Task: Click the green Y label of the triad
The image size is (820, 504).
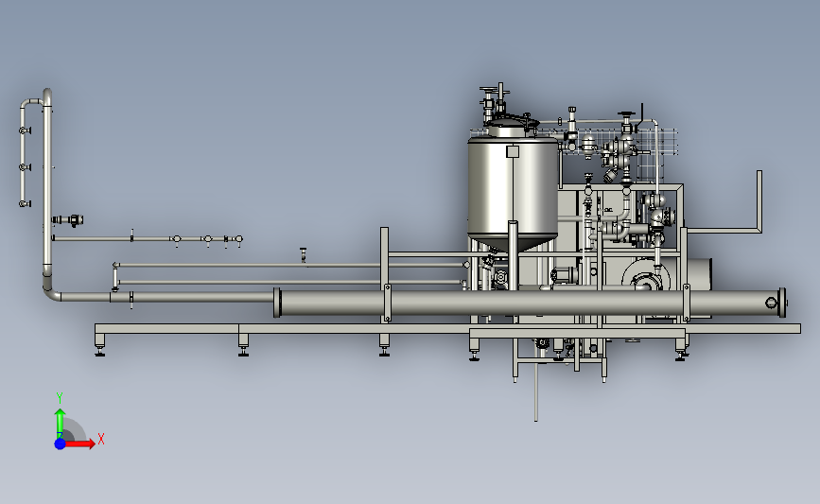Action: click(x=60, y=398)
